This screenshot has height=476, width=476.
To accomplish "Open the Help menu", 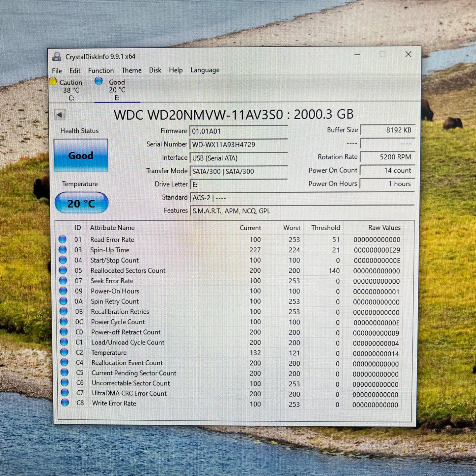I will tap(176, 70).
